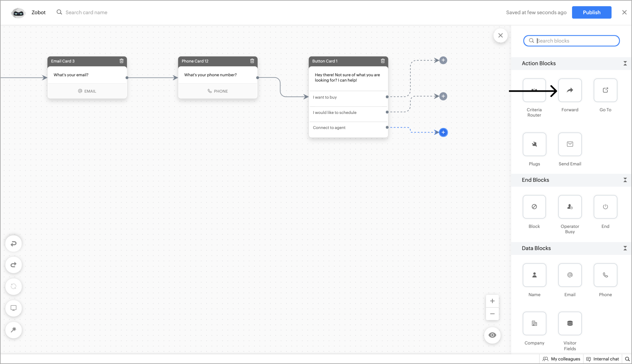Click the Zobot robot logo

(x=18, y=13)
